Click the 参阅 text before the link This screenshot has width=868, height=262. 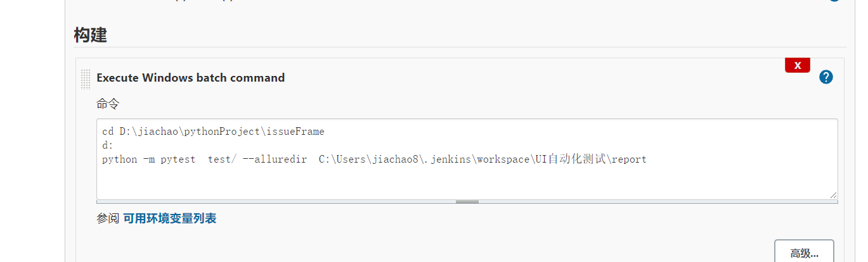click(107, 218)
